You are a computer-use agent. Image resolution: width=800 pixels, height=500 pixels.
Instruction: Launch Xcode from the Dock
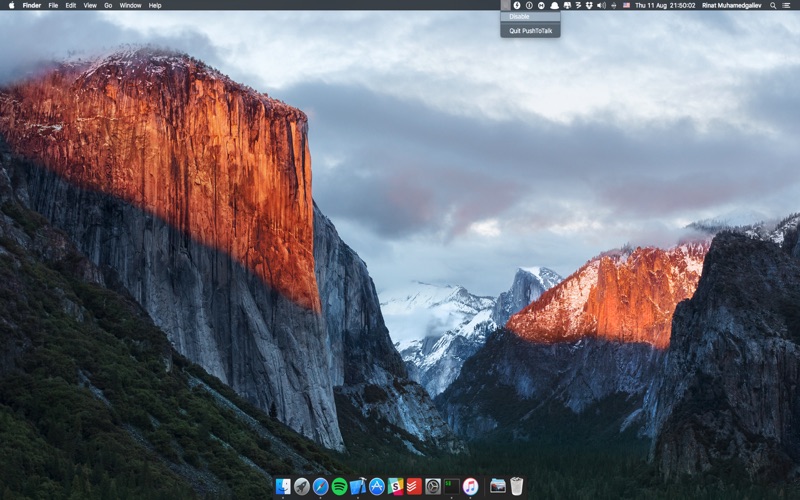[x=358, y=486]
